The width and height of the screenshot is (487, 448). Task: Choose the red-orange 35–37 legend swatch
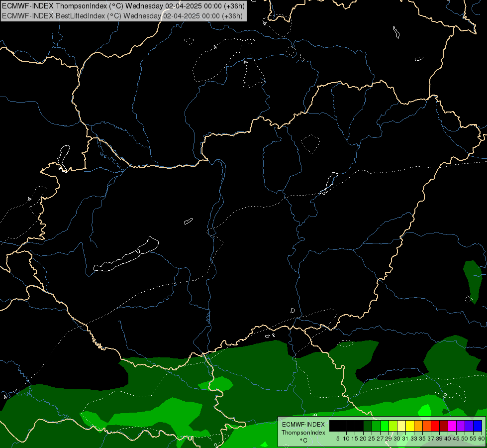(x=427, y=426)
